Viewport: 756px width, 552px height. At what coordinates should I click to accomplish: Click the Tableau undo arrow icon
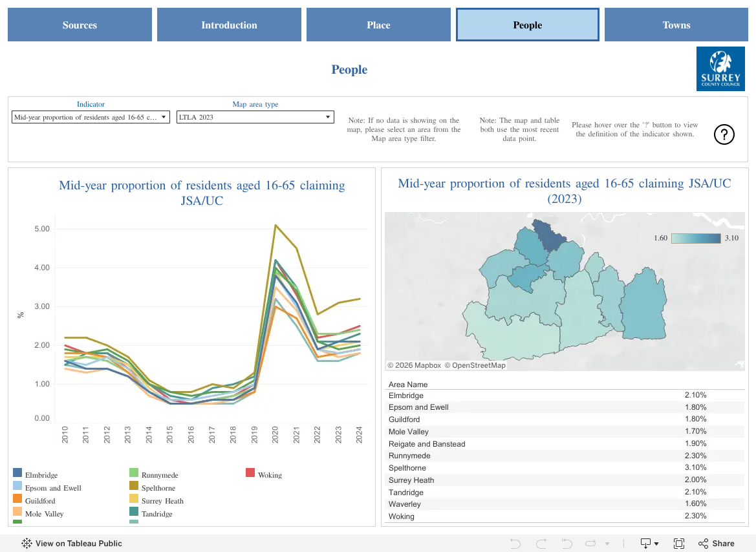coord(515,544)
